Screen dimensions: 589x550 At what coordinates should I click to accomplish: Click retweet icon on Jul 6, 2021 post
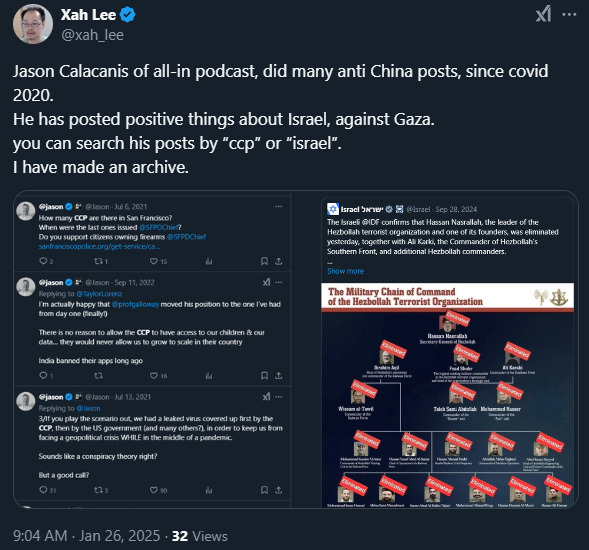point(98,261)
